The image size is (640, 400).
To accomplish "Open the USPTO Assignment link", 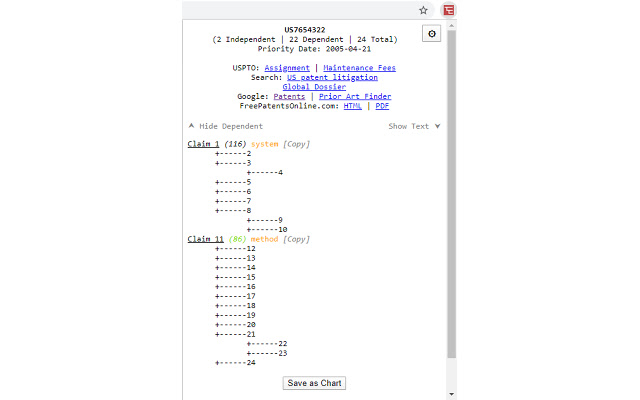I will (287, 68).
